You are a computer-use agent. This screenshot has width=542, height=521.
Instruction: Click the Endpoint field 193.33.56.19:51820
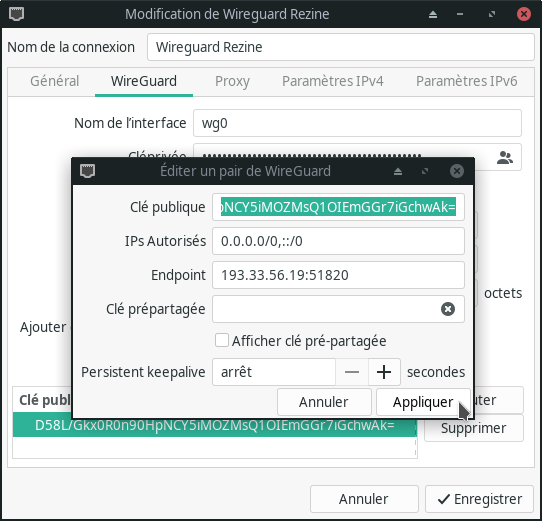(x=338, y=275)
